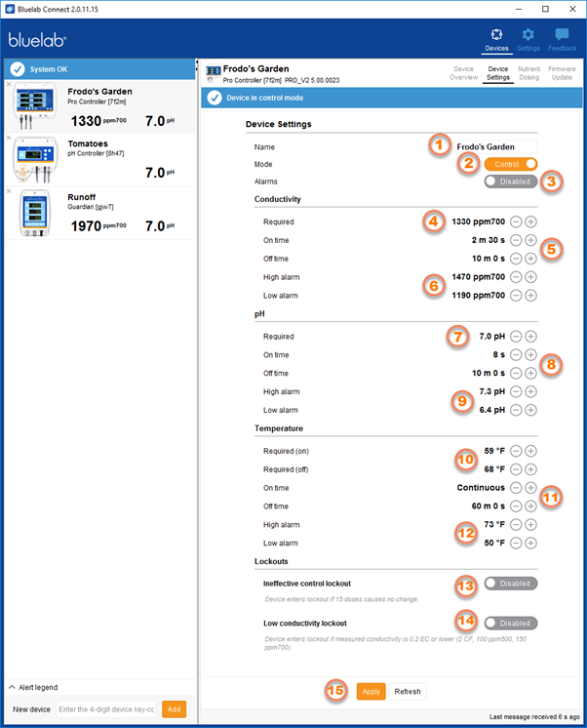Image resolution: width=587 pixels, height=728 pixels.
Task: Increase Conductivity On time
Action: pos(530,240)
